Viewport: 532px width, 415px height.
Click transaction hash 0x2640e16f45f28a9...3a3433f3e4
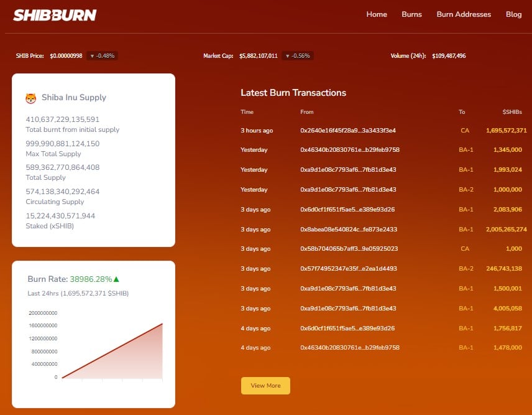(x=346, y=130)
